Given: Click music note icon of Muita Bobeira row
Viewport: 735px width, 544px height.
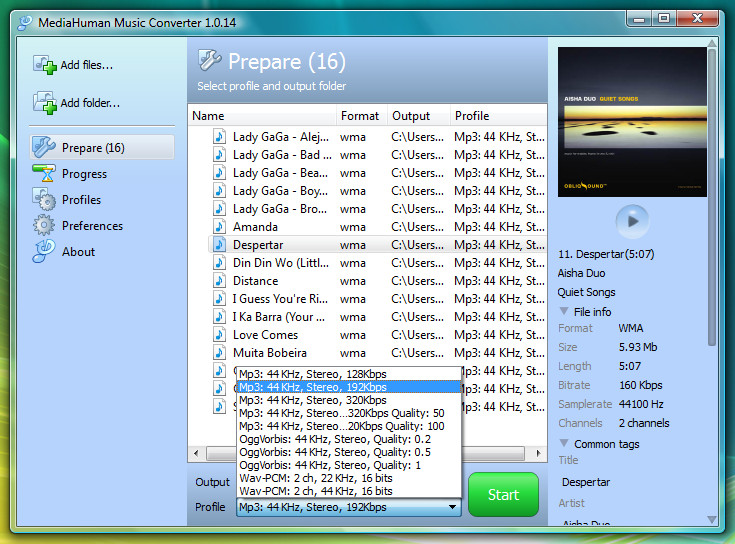Looking at the screenshot, I should point(219,352).
